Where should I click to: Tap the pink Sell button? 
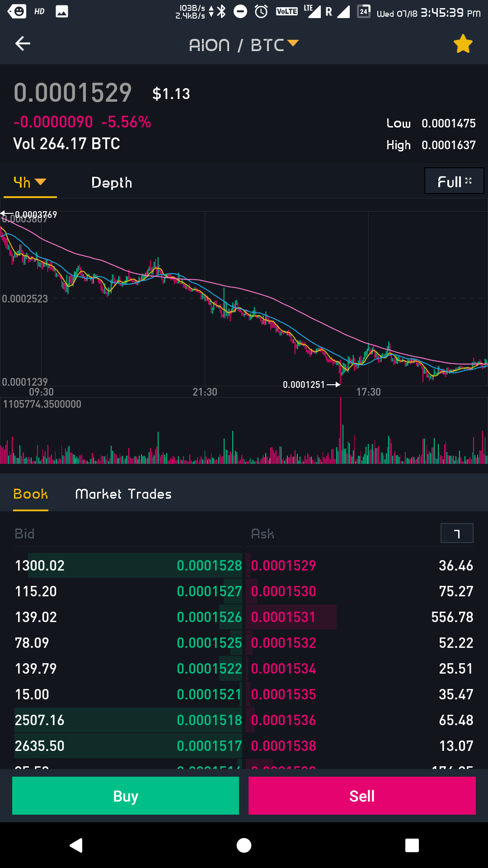(362, 796)
